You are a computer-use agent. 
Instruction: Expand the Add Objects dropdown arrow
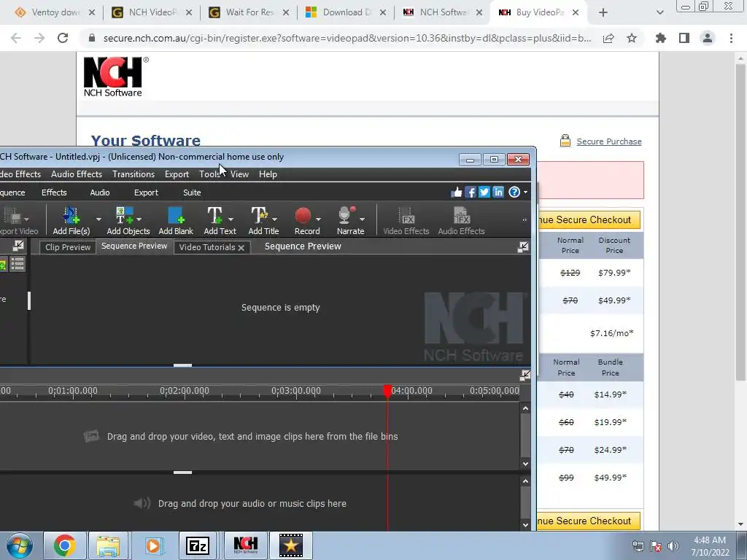pyautogui.click(x=139, y=219)
